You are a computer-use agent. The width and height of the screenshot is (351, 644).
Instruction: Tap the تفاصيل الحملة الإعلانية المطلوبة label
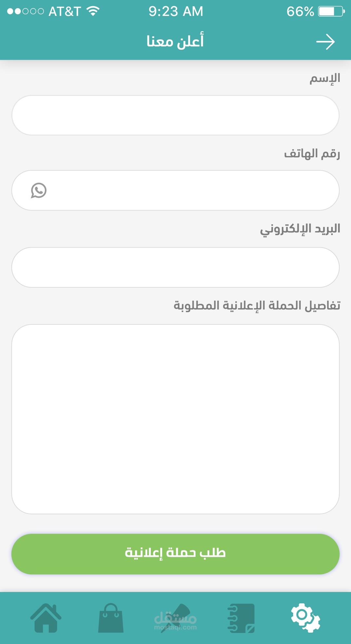coord(257,306)
